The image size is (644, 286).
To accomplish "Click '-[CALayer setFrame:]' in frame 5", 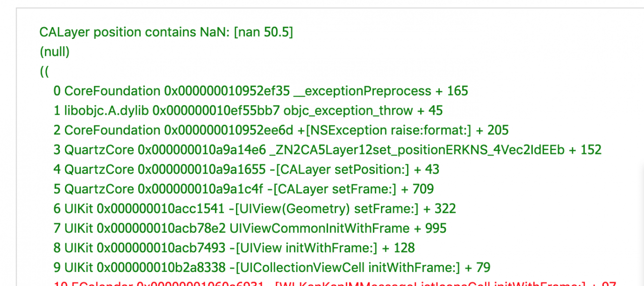I will [x=331, y=189].
